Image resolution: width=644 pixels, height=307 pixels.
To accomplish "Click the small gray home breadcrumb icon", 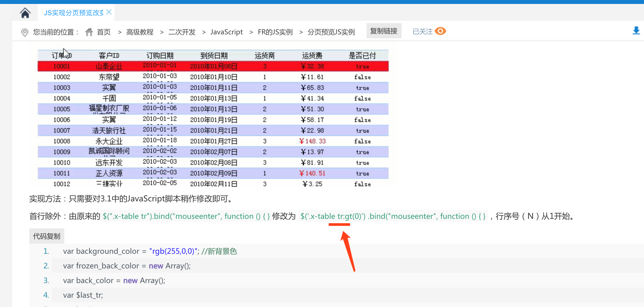I will (89, 32).
